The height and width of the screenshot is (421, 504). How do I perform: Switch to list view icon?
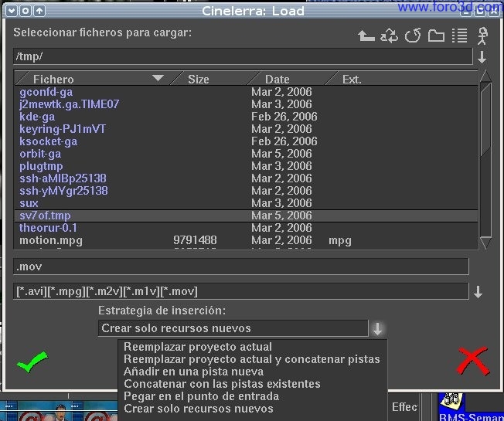point(460,36)
